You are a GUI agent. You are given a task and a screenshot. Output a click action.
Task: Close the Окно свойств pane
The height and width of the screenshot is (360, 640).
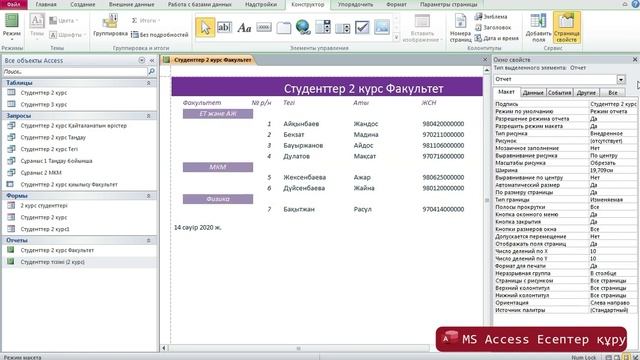point(635,60)
